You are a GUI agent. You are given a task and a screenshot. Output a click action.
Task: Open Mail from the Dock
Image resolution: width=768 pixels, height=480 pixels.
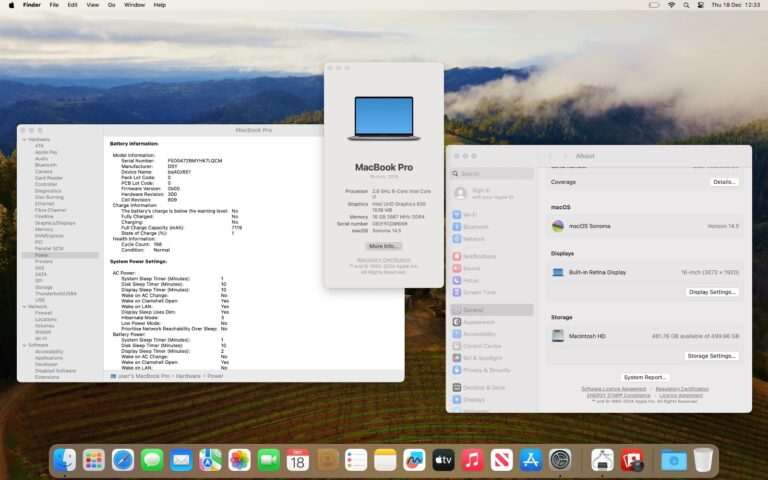click(181, 460)
